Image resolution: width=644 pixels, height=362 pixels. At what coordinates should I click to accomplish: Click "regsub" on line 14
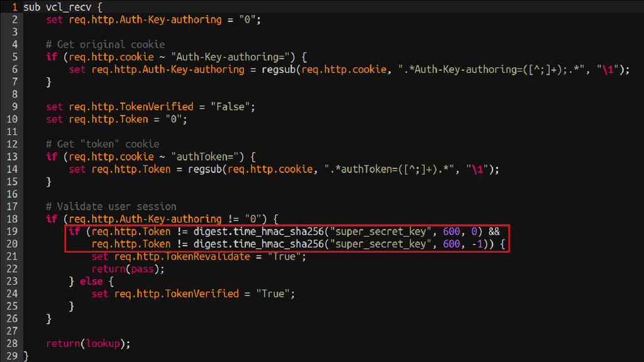pos(205,170)
